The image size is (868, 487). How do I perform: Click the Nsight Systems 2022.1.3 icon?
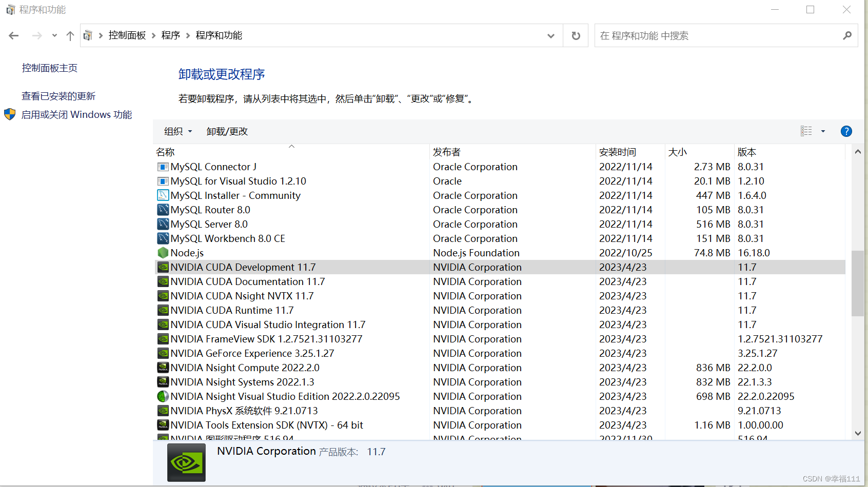[x=163, y=382]
